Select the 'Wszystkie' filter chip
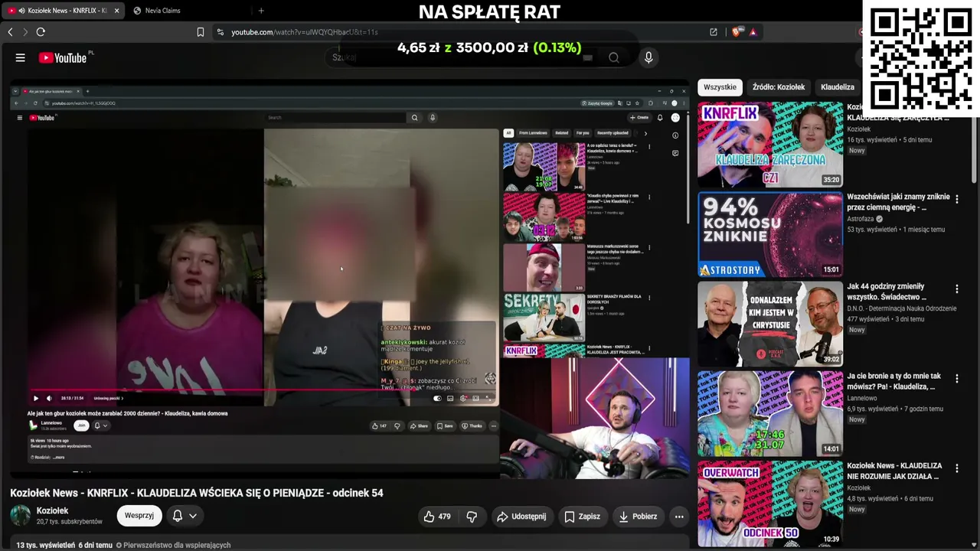The width and height of the screenshot is (980, 551). coord(720,87)
